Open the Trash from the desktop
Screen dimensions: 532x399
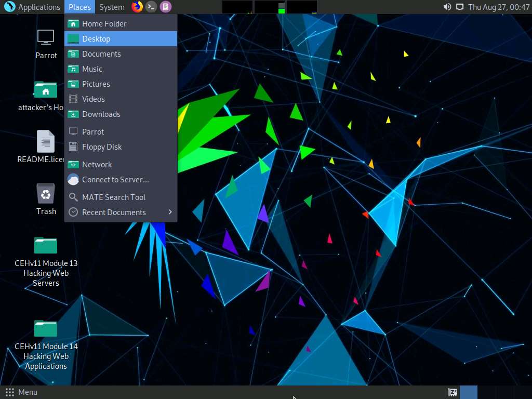(46, 192)
